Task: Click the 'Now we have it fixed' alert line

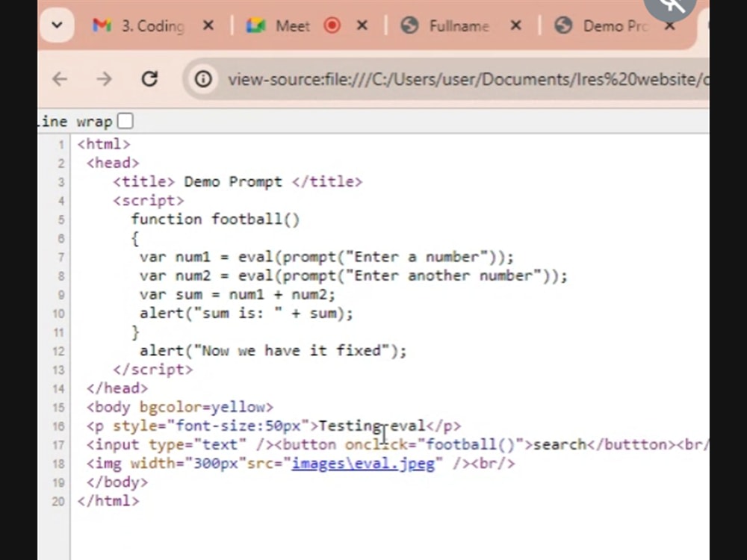Action: (273, 351)
